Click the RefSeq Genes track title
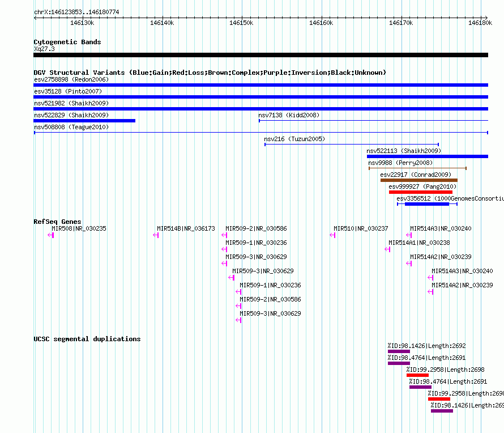 [57, 222]
